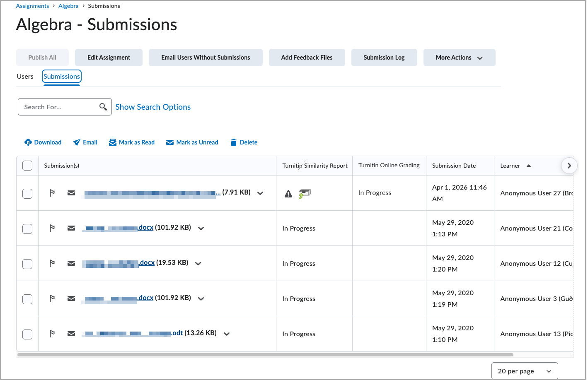Screen dimensions: 588x380
Task: Click Show Search Options
Action: [x=153, y=107]
